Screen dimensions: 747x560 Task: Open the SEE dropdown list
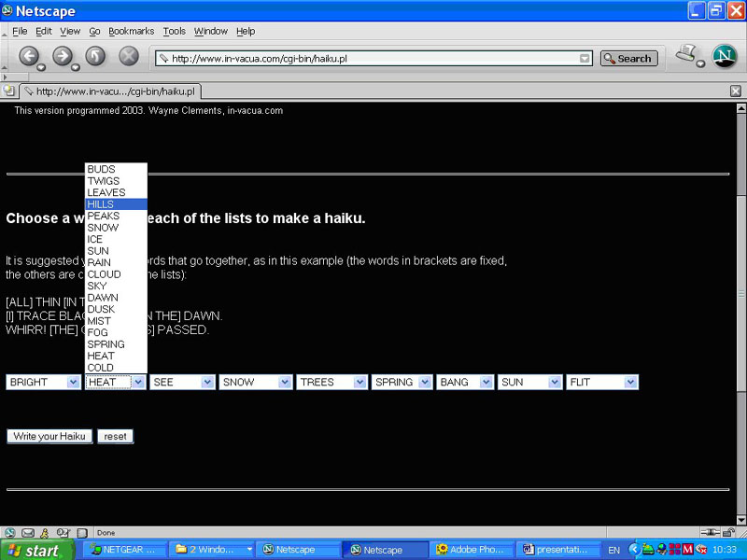182,382
